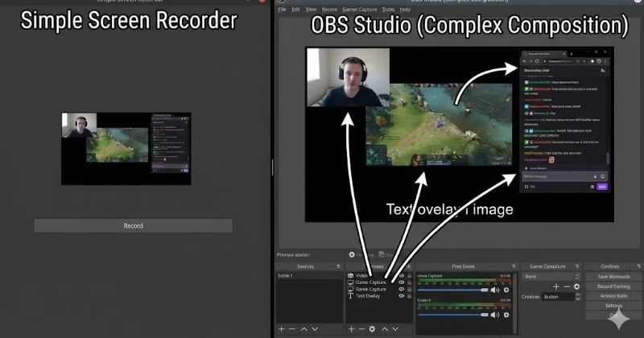644x338 pixels.
Task: Click the game footage in OBS preview
Action: click(x=439, y=125)
